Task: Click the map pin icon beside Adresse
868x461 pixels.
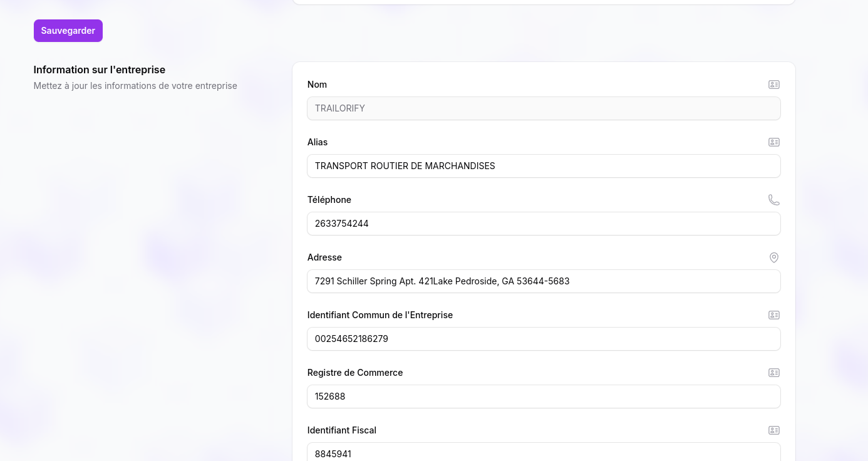Action: [773, 257]
